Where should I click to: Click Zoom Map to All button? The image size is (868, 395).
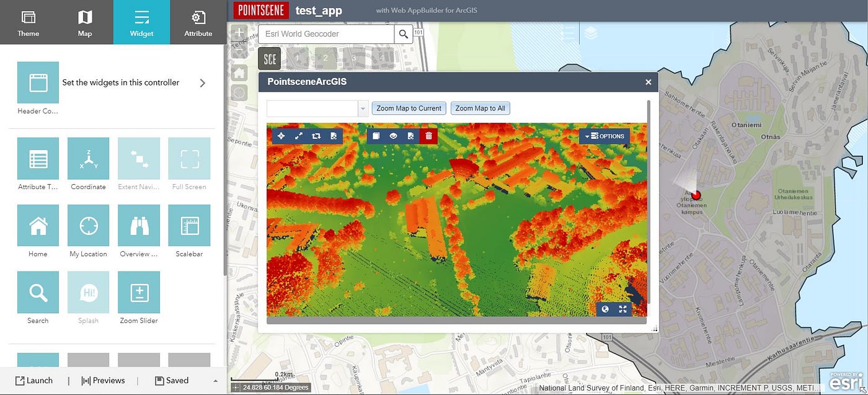coord(480,109)
